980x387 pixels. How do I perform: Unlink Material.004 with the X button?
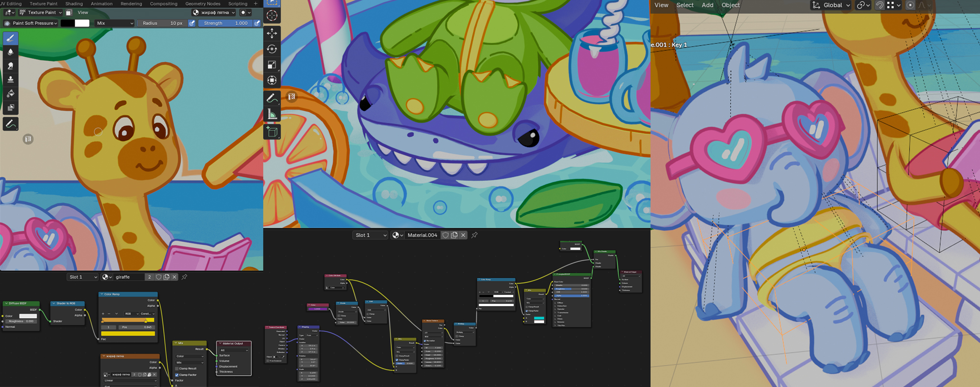coord(463,235)
